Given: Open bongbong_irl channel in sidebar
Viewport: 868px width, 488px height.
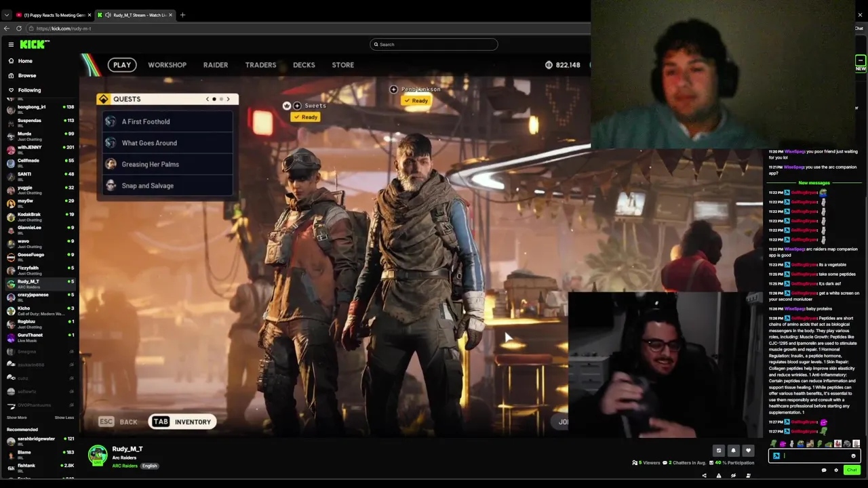Looking at the screenshot, I should 40,108.
